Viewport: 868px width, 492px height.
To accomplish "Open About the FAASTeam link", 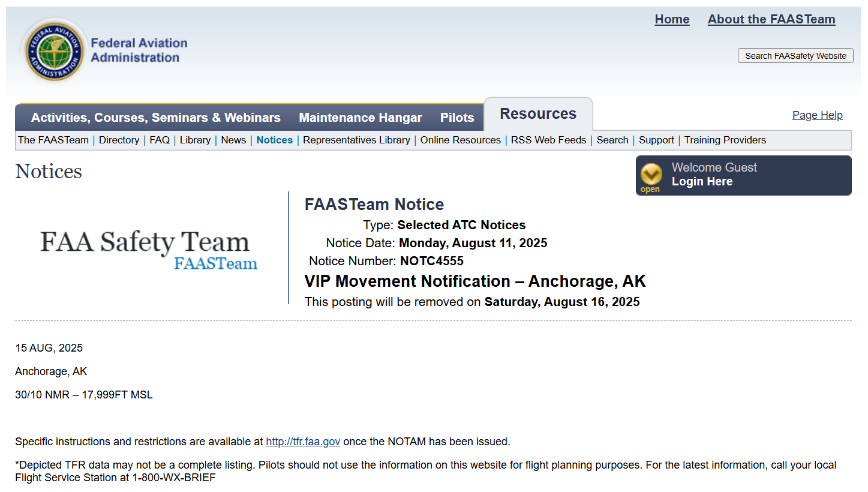I will [771, 19].
